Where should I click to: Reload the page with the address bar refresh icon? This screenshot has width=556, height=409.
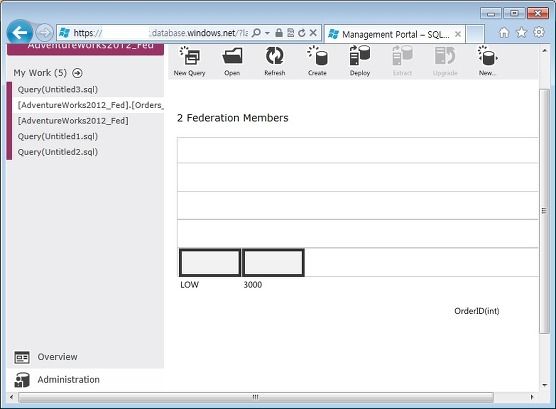click(302, 33)
